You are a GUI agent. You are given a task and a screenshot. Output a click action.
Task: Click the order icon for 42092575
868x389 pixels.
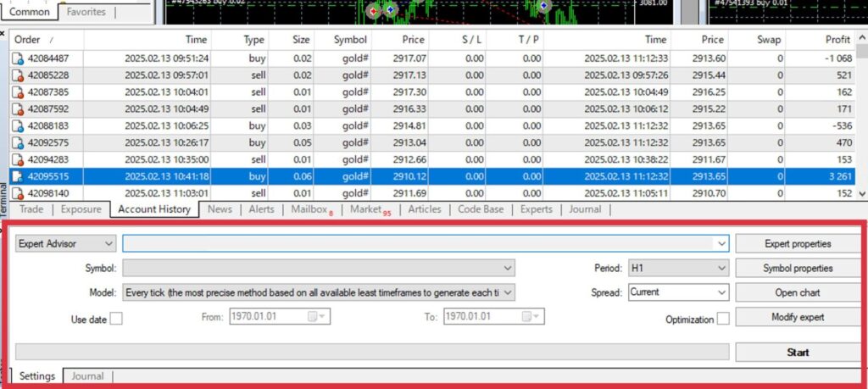18,142
